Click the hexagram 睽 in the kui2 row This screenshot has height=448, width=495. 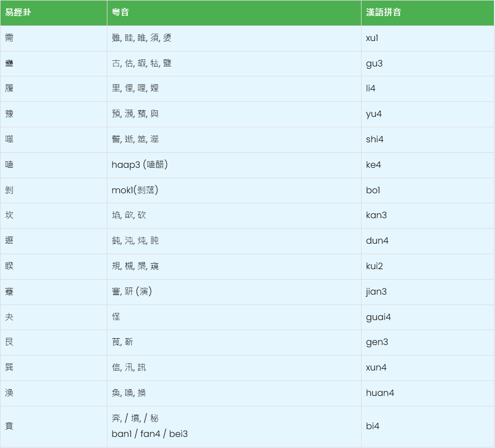click(9, 266)
